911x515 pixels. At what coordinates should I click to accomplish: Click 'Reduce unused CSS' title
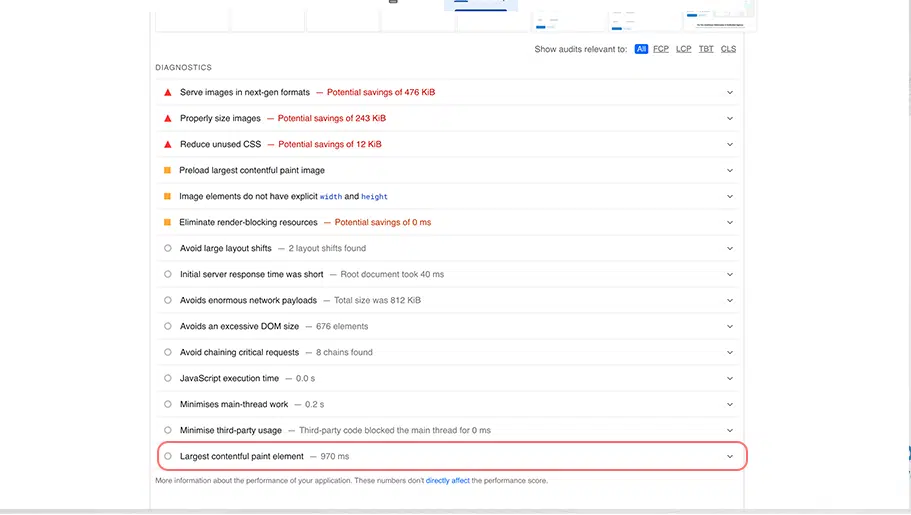pyautogui.click(x=220, y=144)
